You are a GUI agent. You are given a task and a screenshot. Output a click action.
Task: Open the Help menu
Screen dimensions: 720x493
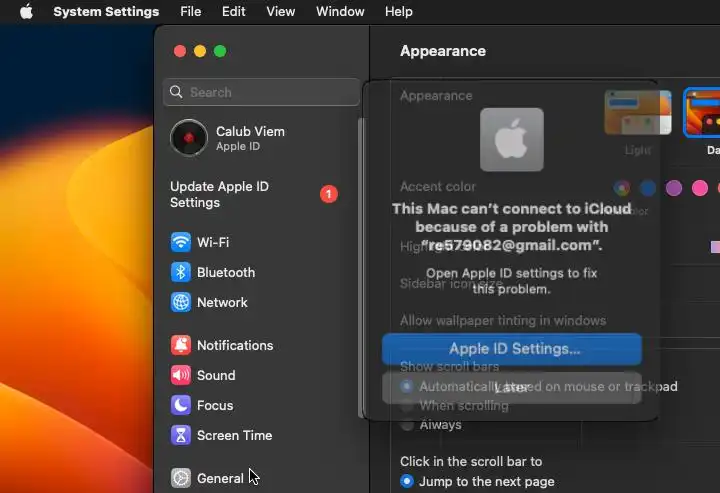[x=399, y=11]
